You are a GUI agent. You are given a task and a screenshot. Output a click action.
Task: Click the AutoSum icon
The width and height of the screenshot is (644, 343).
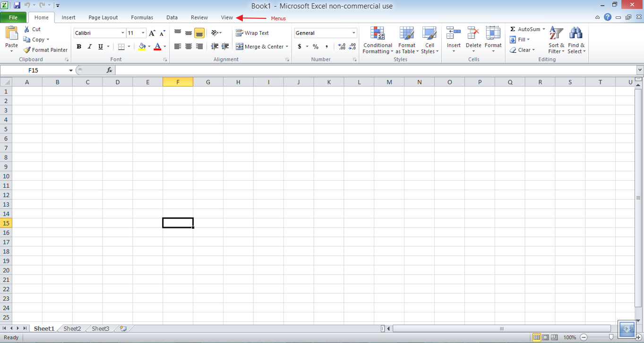pos(512,29)
